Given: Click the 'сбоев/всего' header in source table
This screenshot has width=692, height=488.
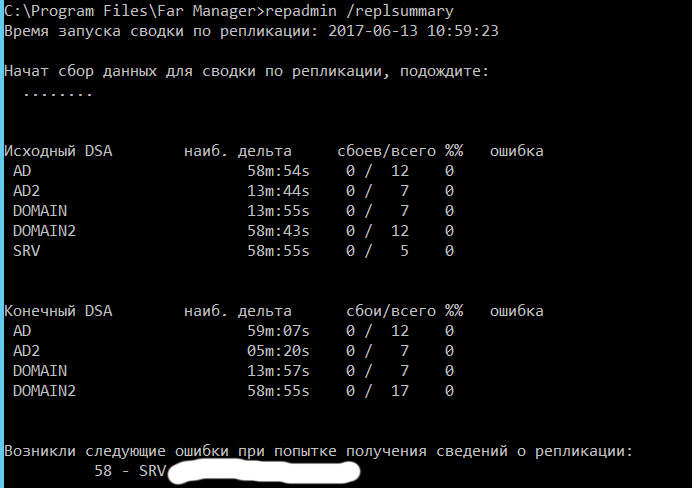Looking at the screenshot, I should [387, 151].
